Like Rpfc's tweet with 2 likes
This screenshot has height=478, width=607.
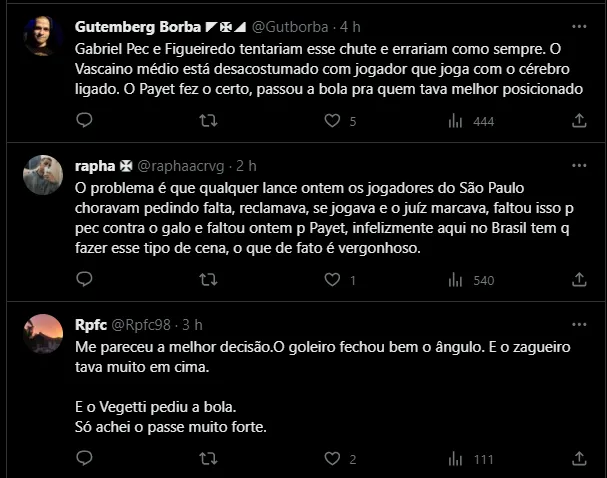point(332,459)
